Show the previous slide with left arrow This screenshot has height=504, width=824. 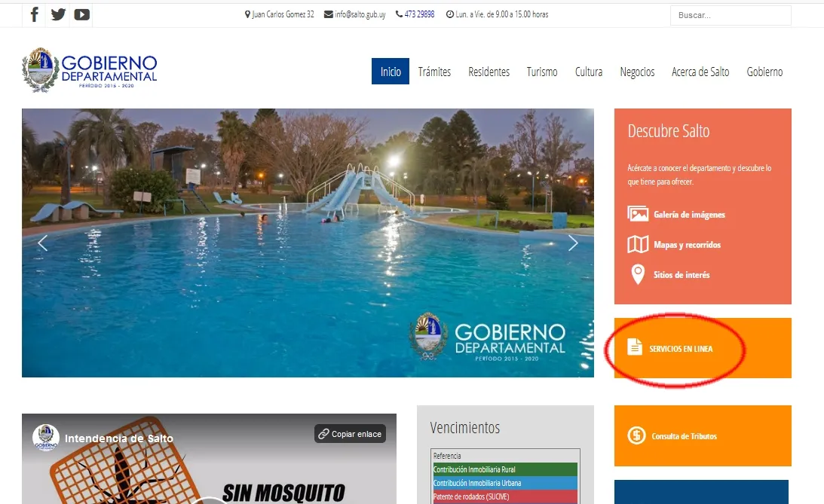tap(42, 243)
